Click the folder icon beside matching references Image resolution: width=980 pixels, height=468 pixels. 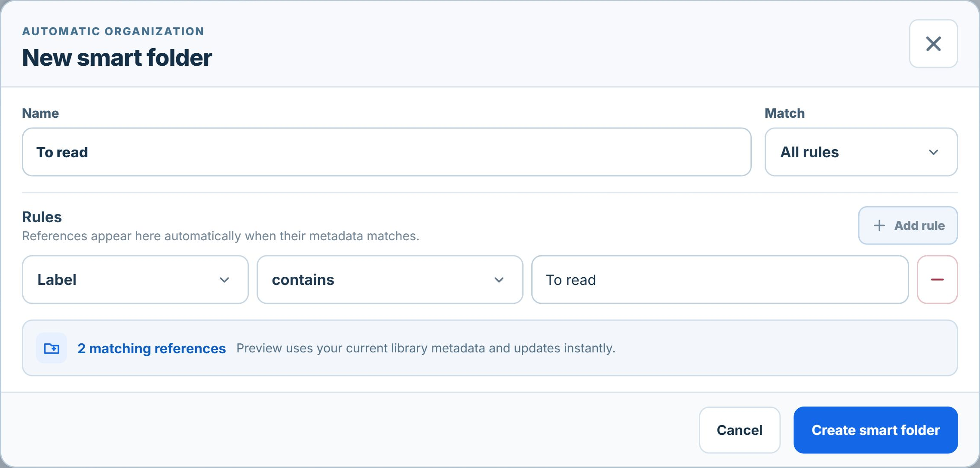52,348
